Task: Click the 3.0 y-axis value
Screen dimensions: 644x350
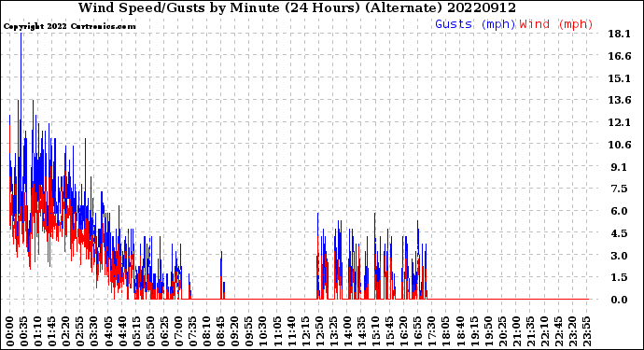Action: pos(619,256)
